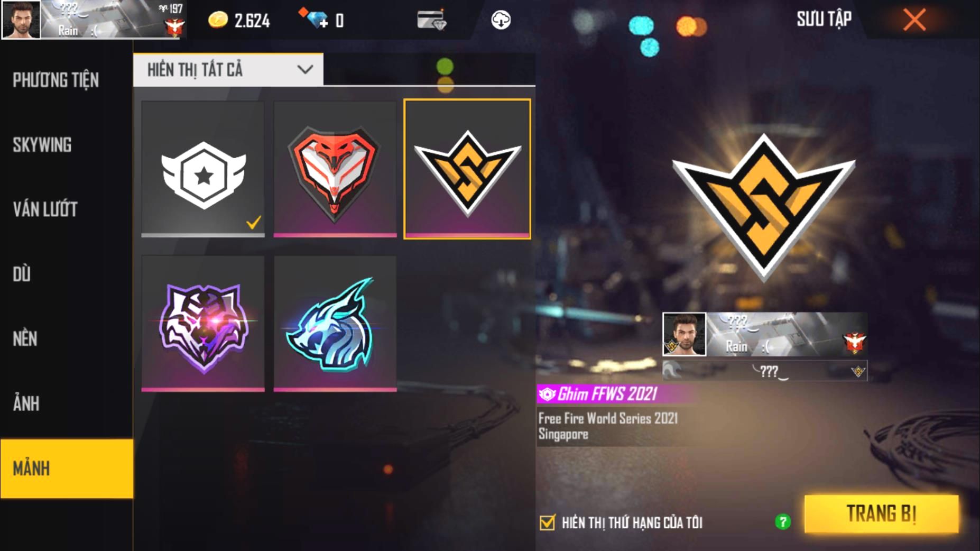Expand the Hiển thị tất cả dropdown
This screenshot has width=980, height=551.
coord(228,69)
